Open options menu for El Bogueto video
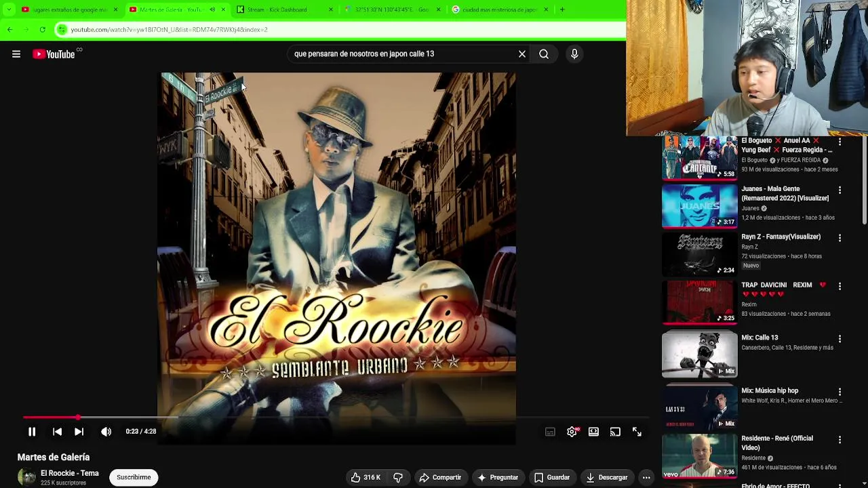The image size is (868, 488). 840,142
